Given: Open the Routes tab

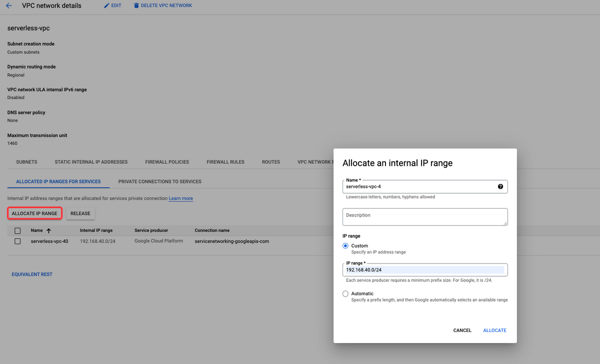Looking at the screenshot, I should (271, 162).
